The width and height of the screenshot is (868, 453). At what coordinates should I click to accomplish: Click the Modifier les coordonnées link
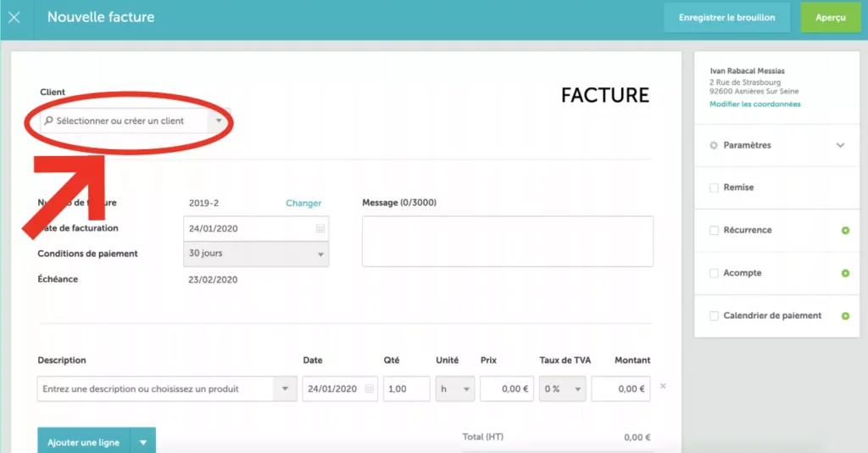[x=754, y=104]
